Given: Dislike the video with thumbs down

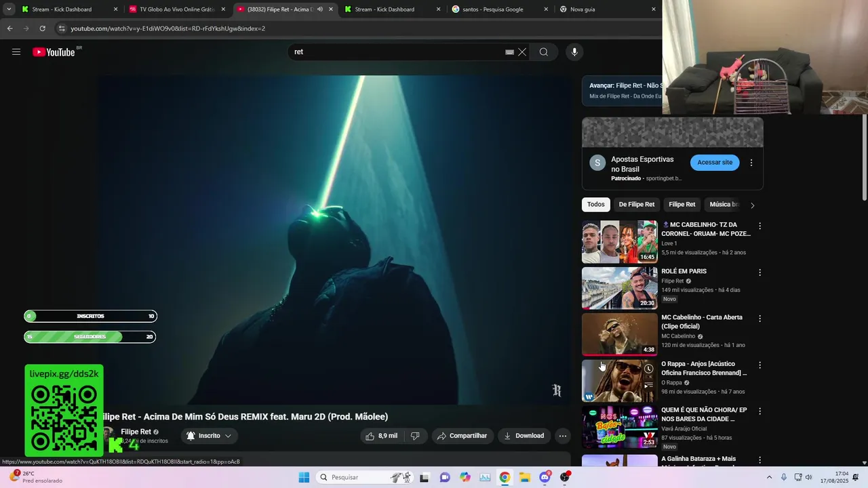Looking at the screenshot, I should point(415,436).
